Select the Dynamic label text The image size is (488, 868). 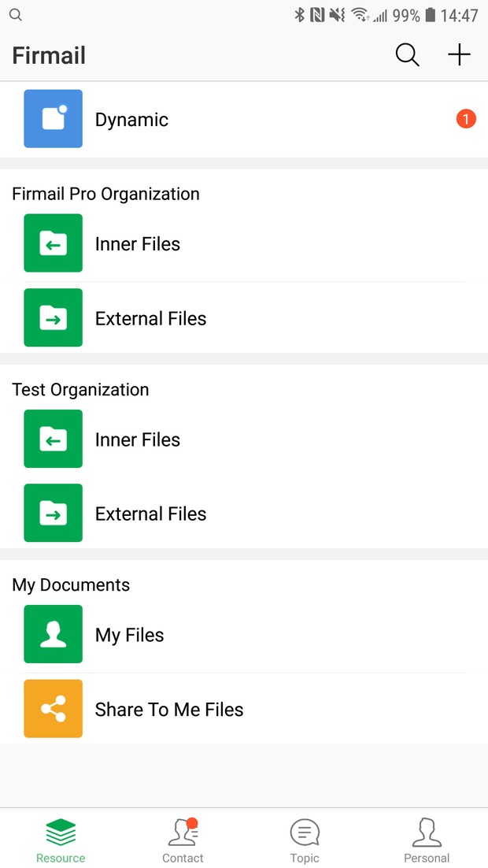point(131,120)
